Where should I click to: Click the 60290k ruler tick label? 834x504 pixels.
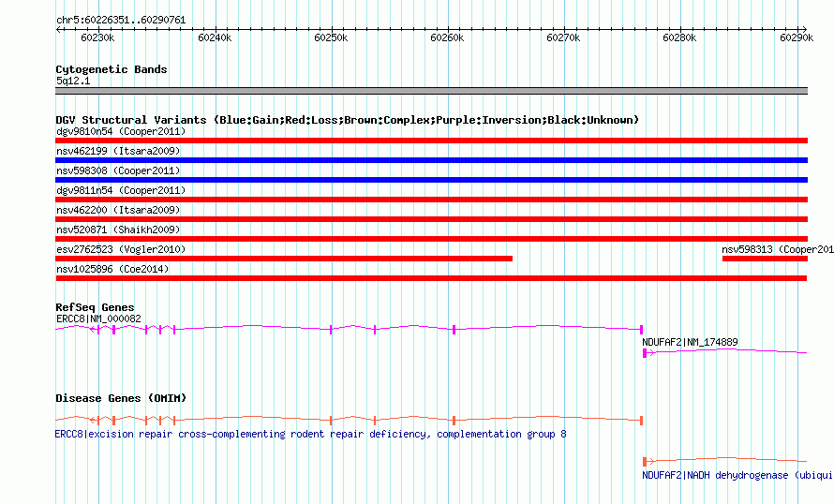point(797,37)
